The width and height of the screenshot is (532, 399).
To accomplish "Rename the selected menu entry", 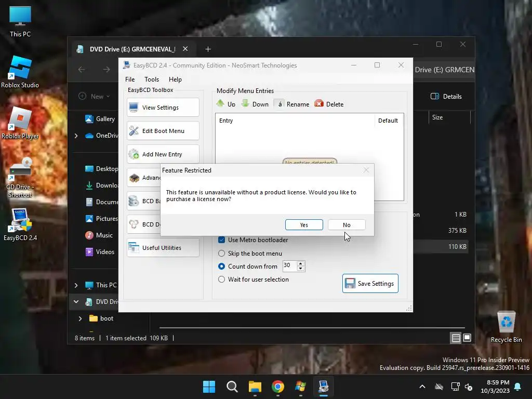I will 292,104.
